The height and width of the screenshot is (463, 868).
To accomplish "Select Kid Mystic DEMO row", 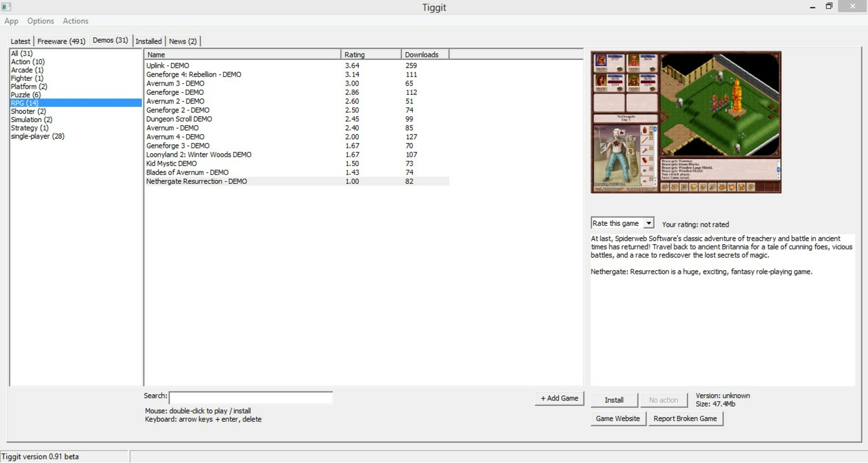I will (297, 163).
